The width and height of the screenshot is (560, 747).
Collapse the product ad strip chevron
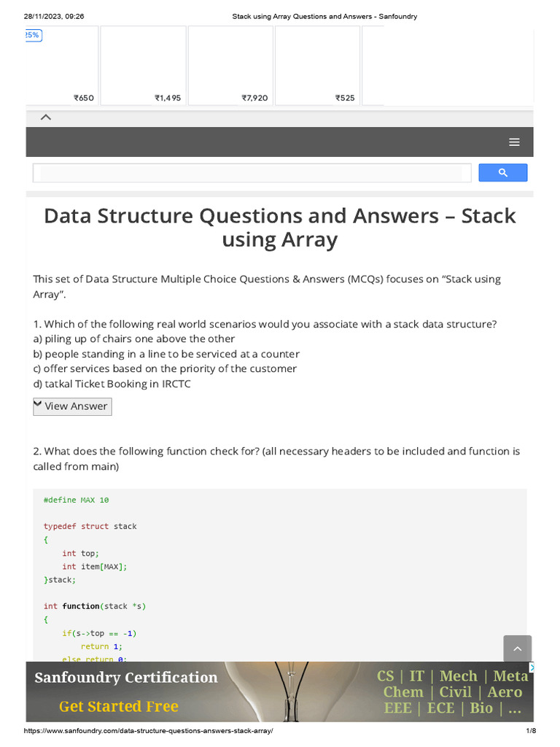(x=45, y=117)
